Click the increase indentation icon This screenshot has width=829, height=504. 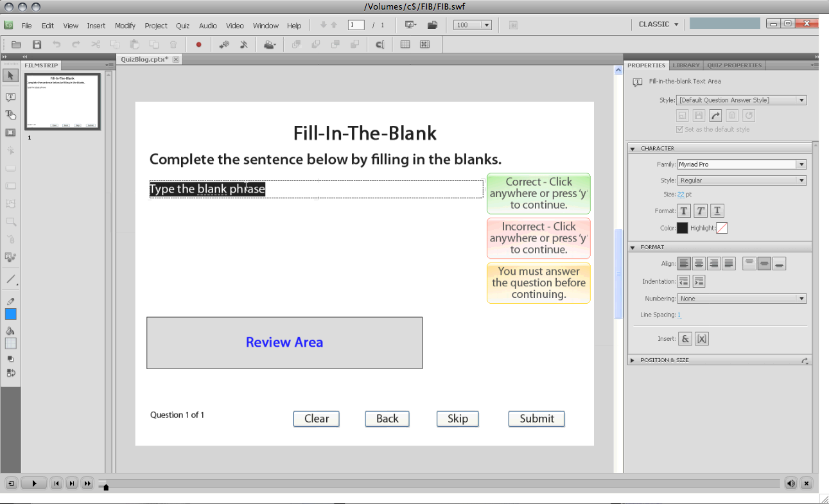pyautogui.click(x=699, y=281)
